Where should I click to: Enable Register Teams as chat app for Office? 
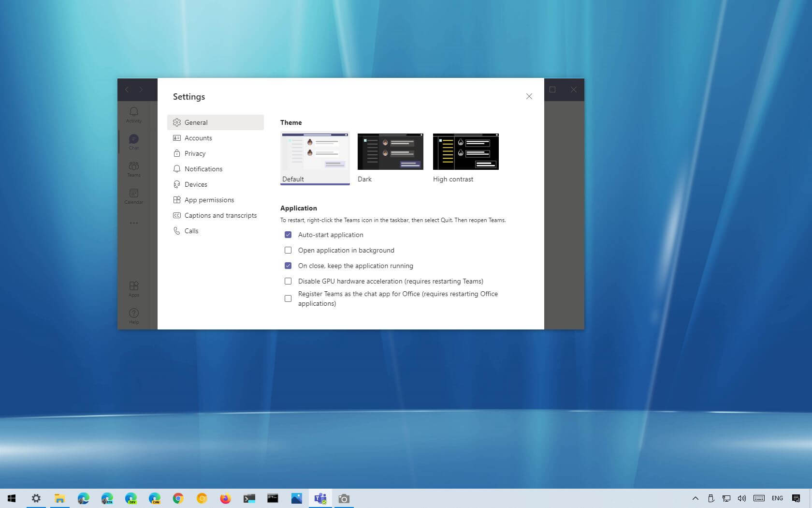pyautogui.click(x=288, y=299)
